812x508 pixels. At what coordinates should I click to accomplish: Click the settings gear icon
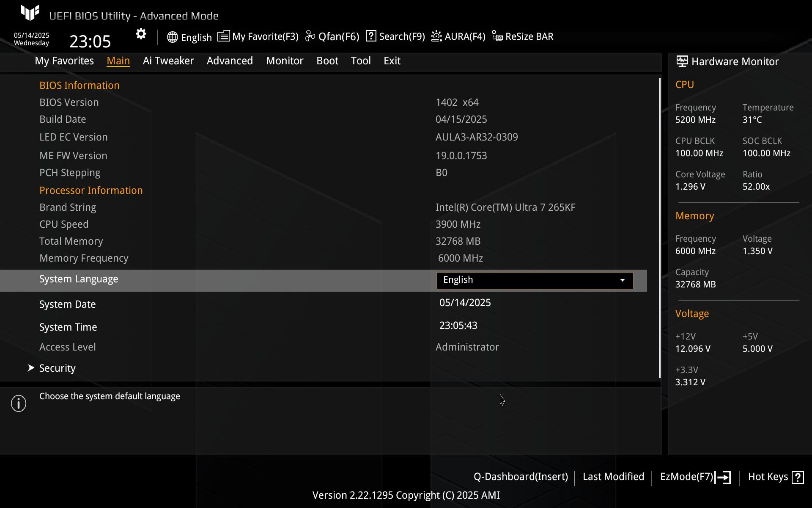[141, 34]
